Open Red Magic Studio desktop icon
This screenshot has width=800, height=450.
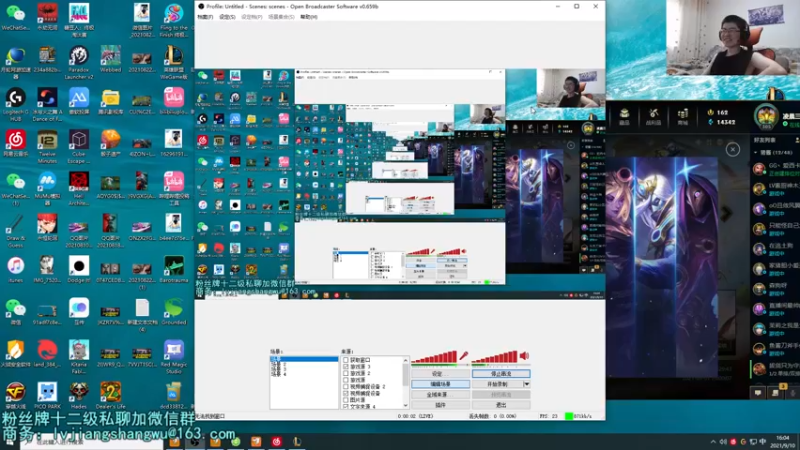click(x=173, y=357)
